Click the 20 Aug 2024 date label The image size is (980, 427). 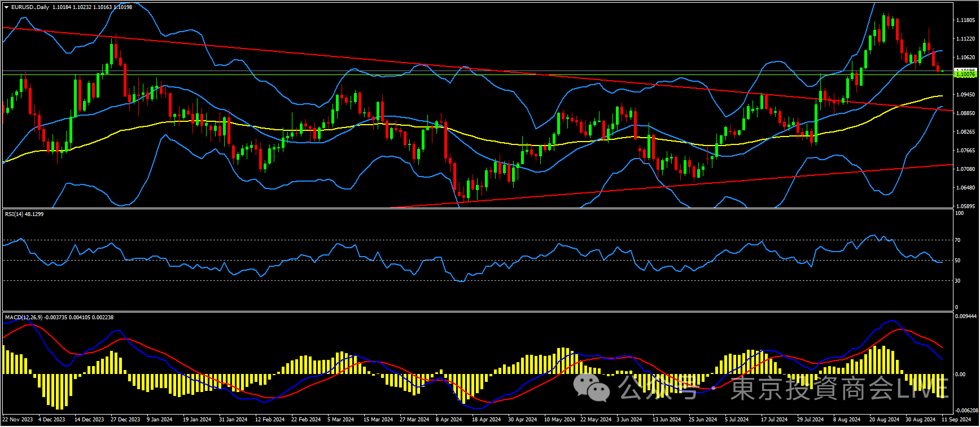885,420
